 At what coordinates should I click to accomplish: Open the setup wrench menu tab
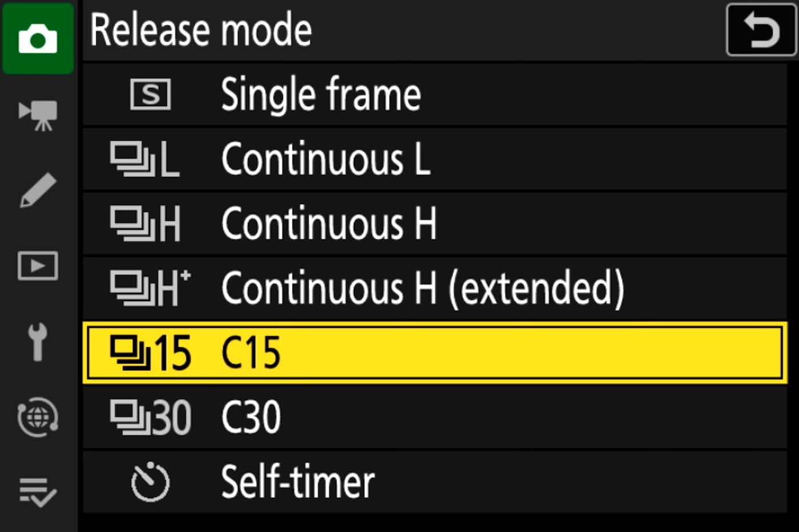click(38, 342)
